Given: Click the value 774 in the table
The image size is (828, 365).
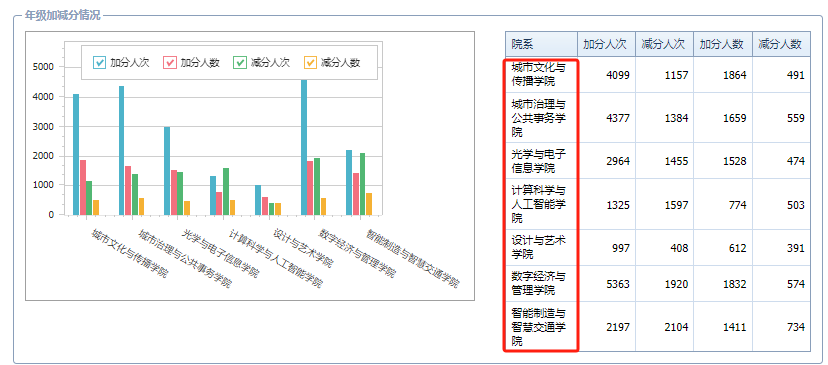Looking at the screenshot, I should 738,204.
